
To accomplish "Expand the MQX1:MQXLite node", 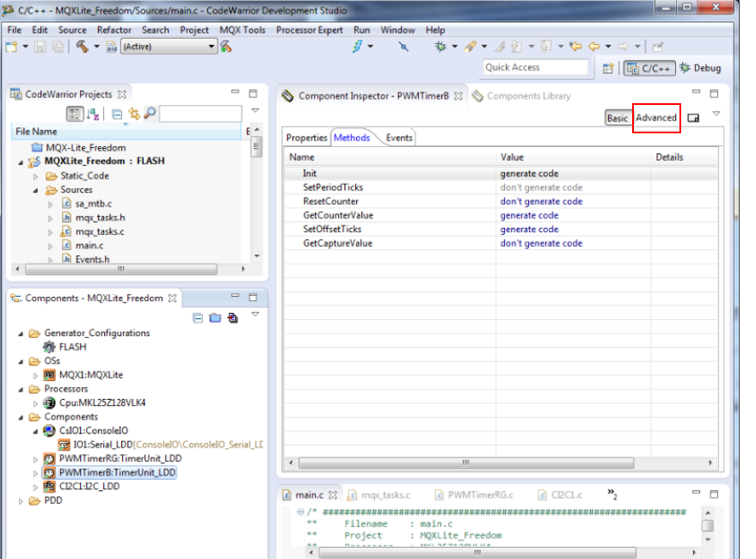I will pos(35,376).
